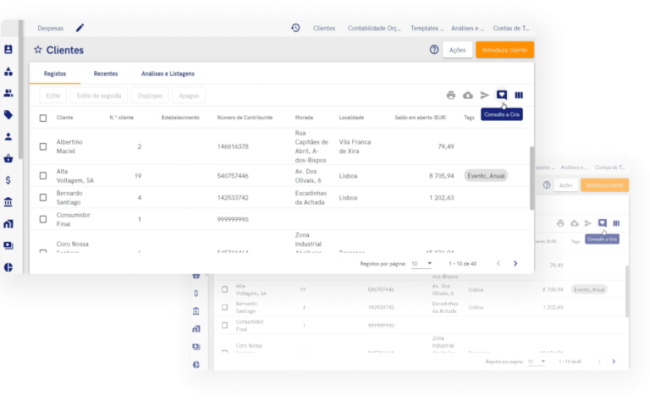Open the help question mark icon

434,50
